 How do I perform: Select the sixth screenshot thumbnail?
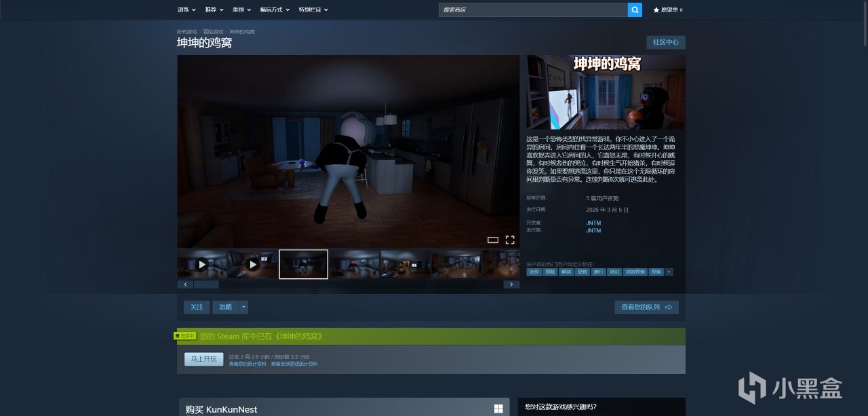(x=456, y=264)
